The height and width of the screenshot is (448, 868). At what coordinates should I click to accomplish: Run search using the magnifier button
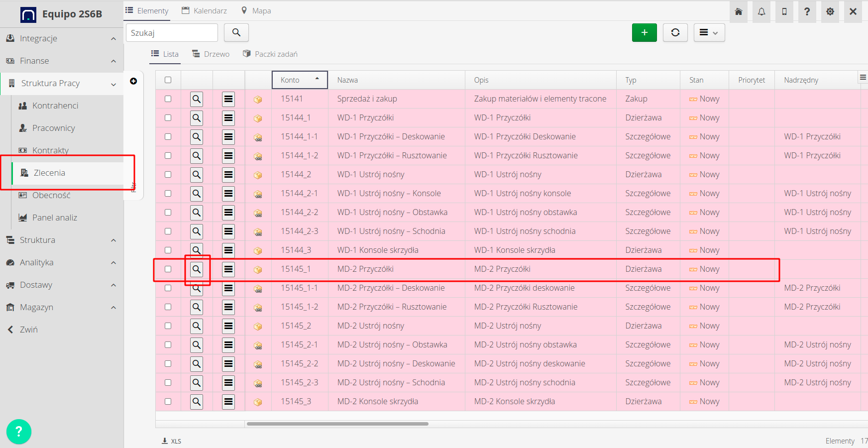[236, 32]
